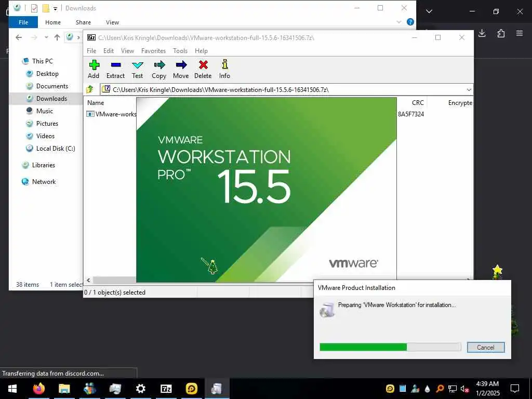Open the 7-Zip Edit menu
The width and height of the screenshot is (532, 399).
(x=109, y=51)
